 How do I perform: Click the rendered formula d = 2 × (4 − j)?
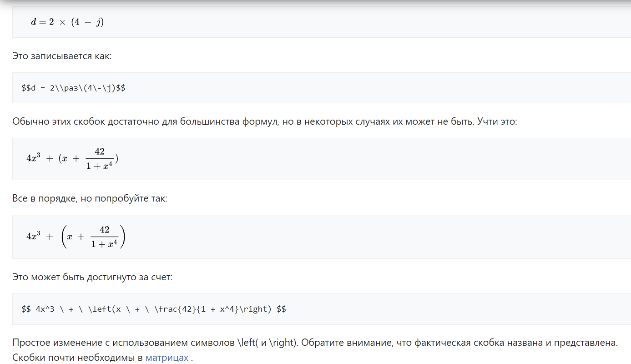(67, 22)
